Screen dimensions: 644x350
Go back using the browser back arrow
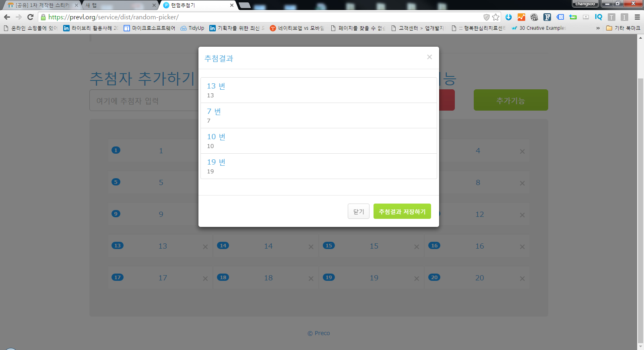[x=7, y=17]
